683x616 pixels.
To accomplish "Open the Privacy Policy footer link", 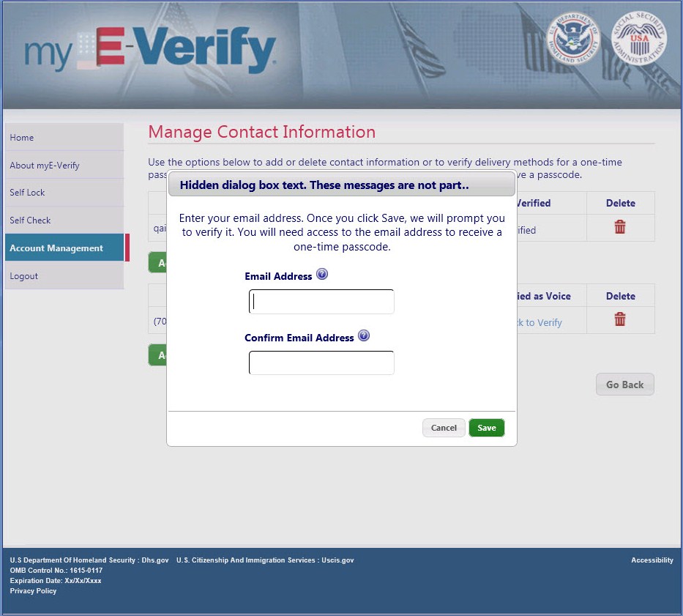I will click(33, 590).
